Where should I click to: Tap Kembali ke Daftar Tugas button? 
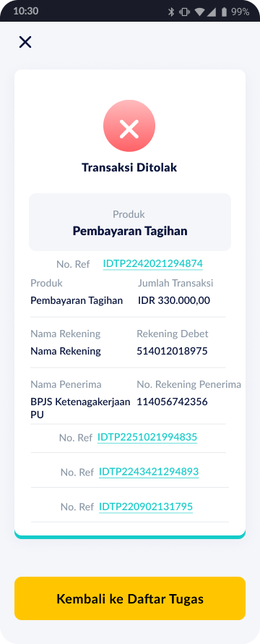point(130,598)
